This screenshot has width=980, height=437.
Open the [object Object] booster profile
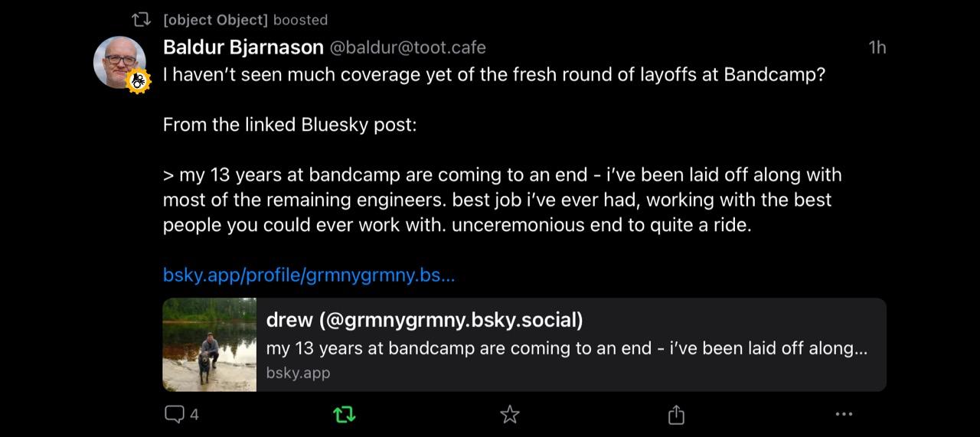pos(215,20)
